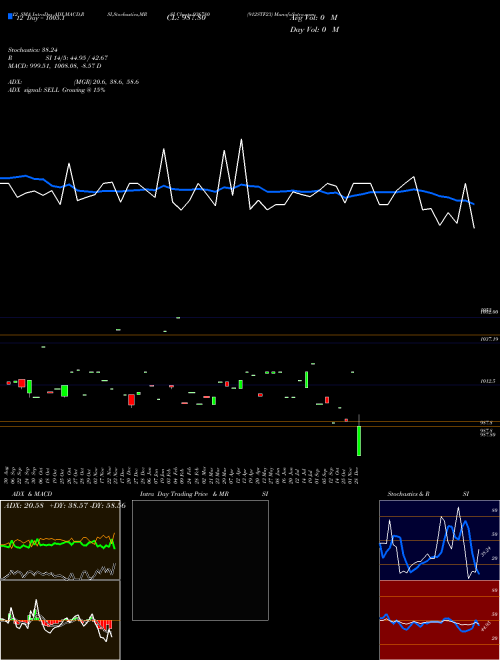Click the ADX line chart panel

tap(60, 540)
